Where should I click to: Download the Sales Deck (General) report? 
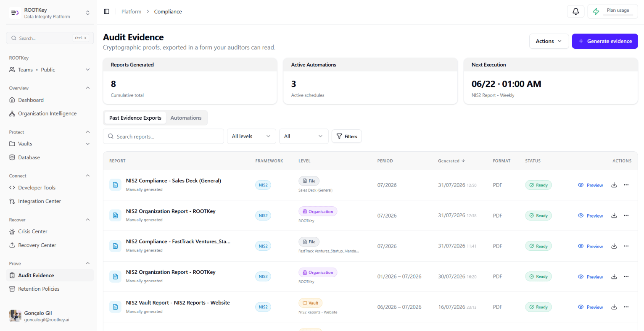[x=614, y=185]
